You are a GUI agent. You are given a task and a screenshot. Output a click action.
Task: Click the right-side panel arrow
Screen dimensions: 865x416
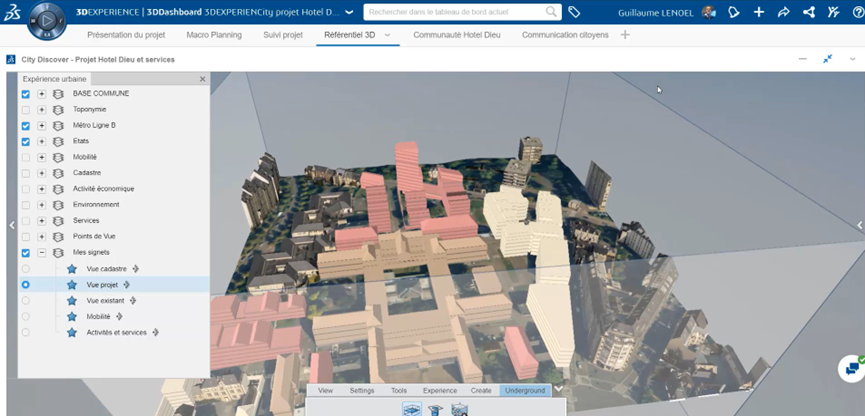click(859, 225)
